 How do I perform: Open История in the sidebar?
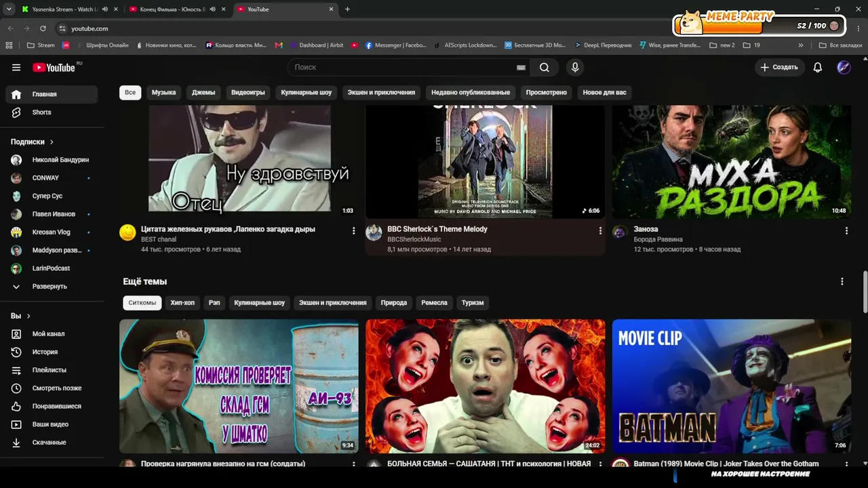pyautogui.click(x=52, y=352)
